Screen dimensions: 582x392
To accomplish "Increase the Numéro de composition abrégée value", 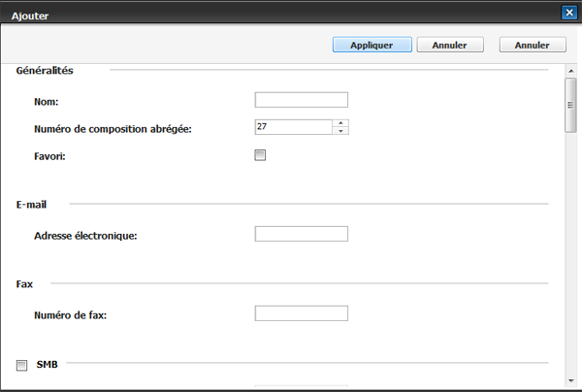I will coord(340,123).
